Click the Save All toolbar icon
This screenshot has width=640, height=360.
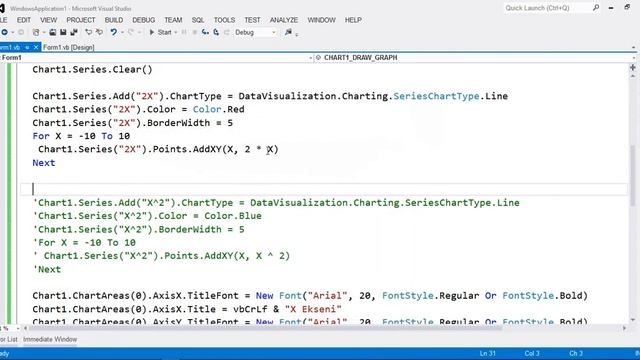(74, 32)
